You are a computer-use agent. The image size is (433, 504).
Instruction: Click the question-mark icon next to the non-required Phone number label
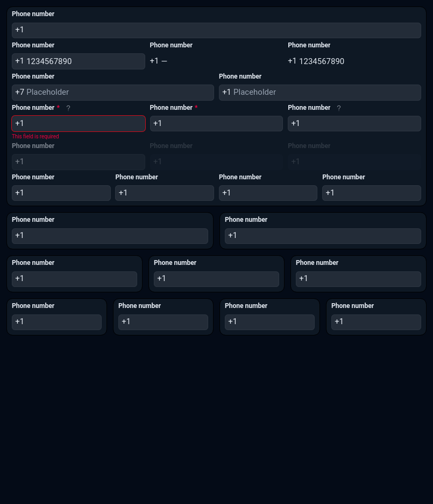point(339,108)
